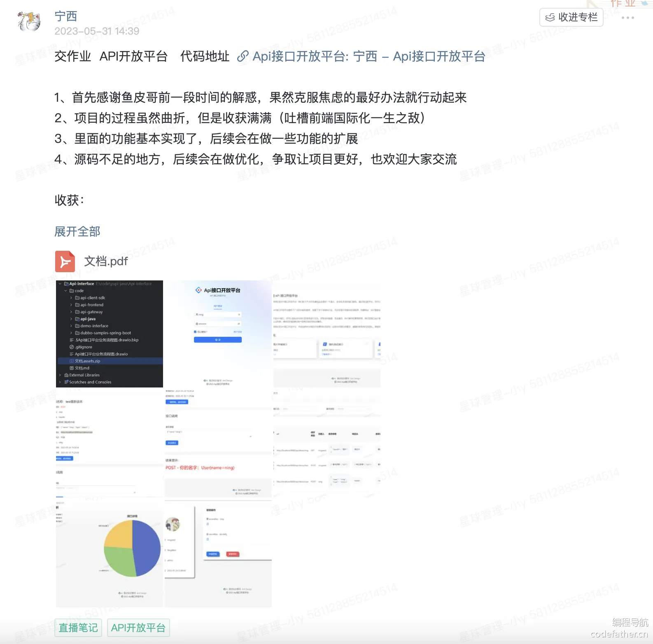Image resolution: width=653 pixels, height=644 pixels.
Task: Open 宁西's cat avatar profile picture
Action: point(29,21)
